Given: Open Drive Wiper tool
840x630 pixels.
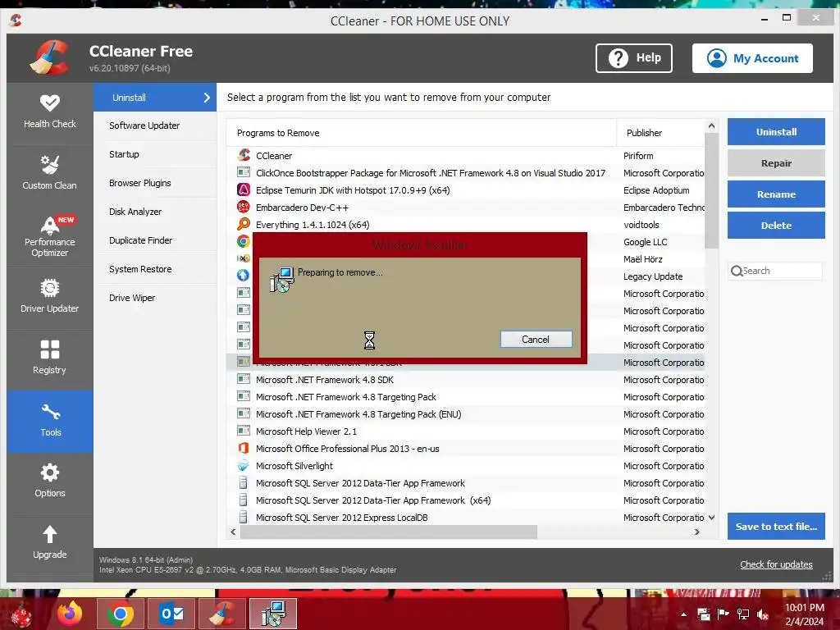Looking at the screenshot, I should pyautogui.click(x=155, y=298).
